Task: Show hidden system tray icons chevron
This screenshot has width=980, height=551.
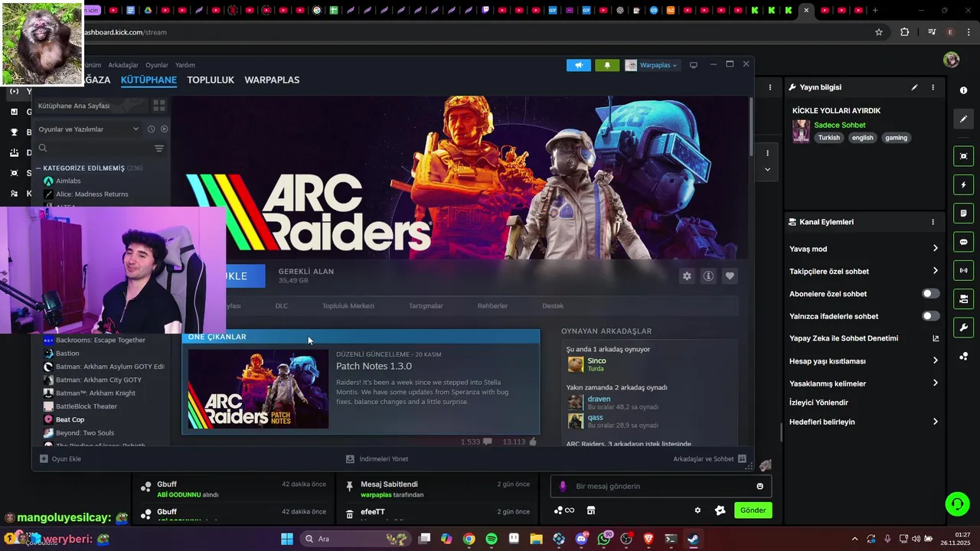Action: pyautogui.click(x=854, y=539)
